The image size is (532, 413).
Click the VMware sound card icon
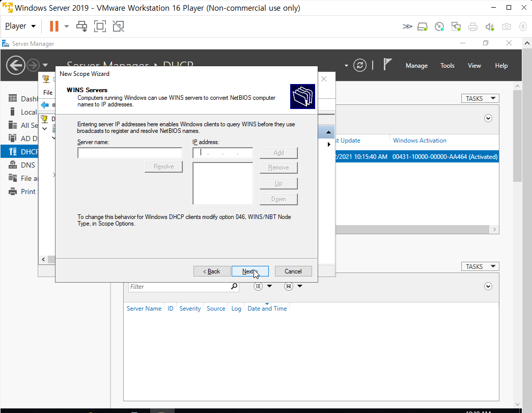tap(490, 26)
